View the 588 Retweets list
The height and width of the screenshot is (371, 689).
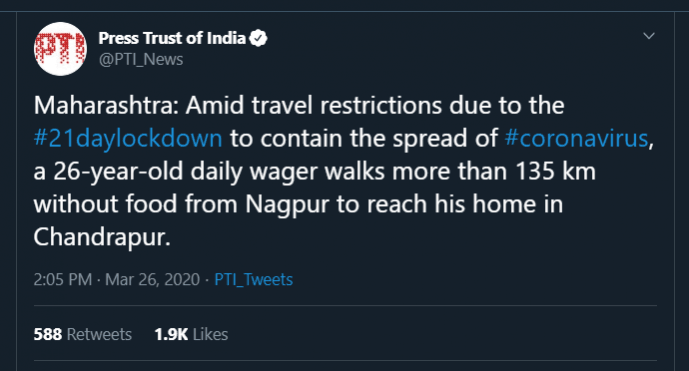[x=83, y=335]
